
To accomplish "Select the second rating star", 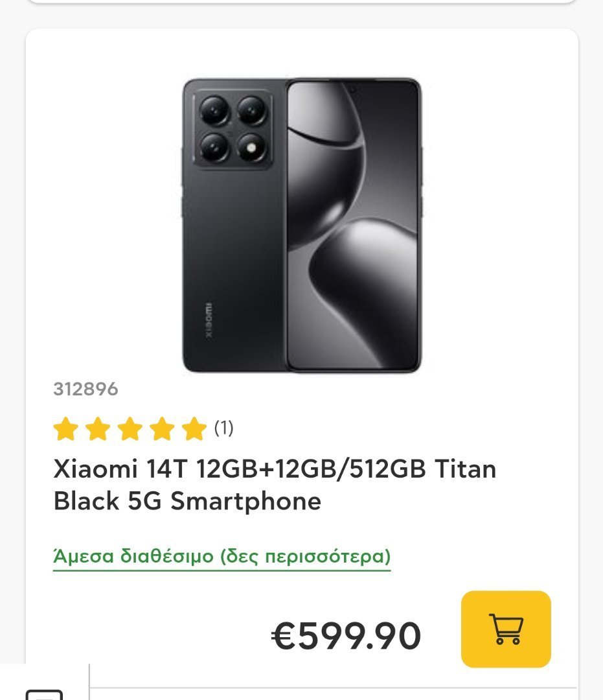I will (98, 429).
